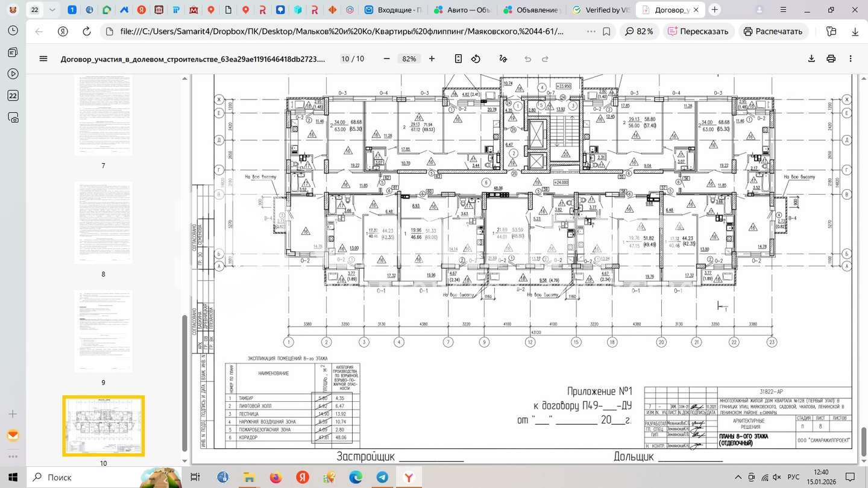Open Telegram from the Windows taskbar
Image resolution: width=868 pixels, height=488 pixels.
coord(382,477)
